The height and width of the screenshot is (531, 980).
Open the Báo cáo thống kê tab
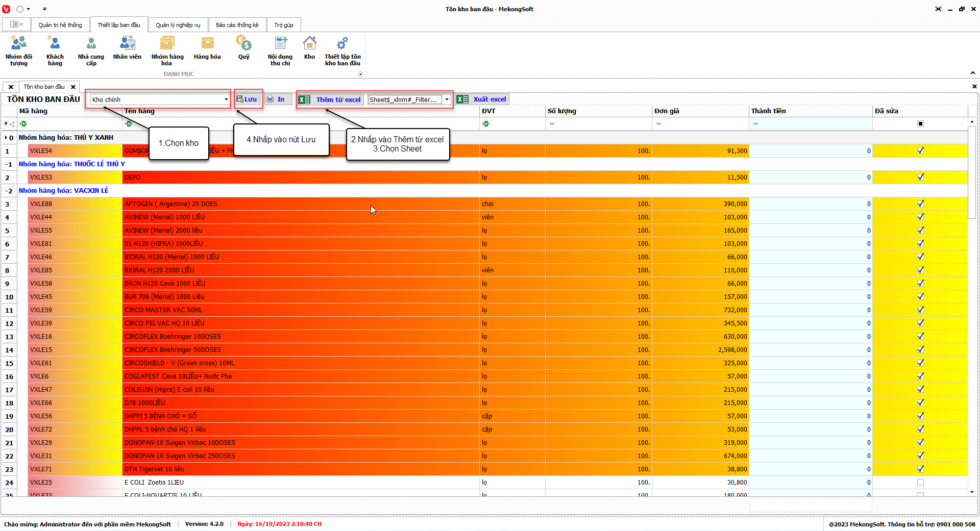[237, 25]
